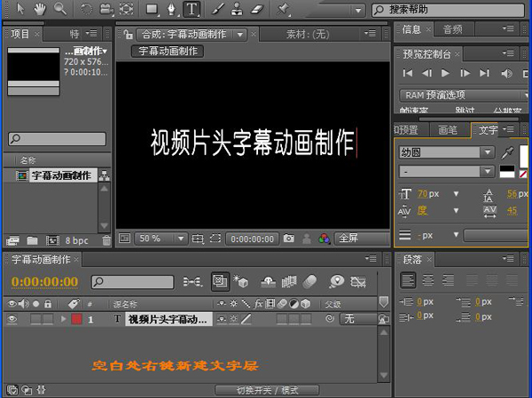
Task: Switch to the 音频 tab
Action: (x=453, y=29)
